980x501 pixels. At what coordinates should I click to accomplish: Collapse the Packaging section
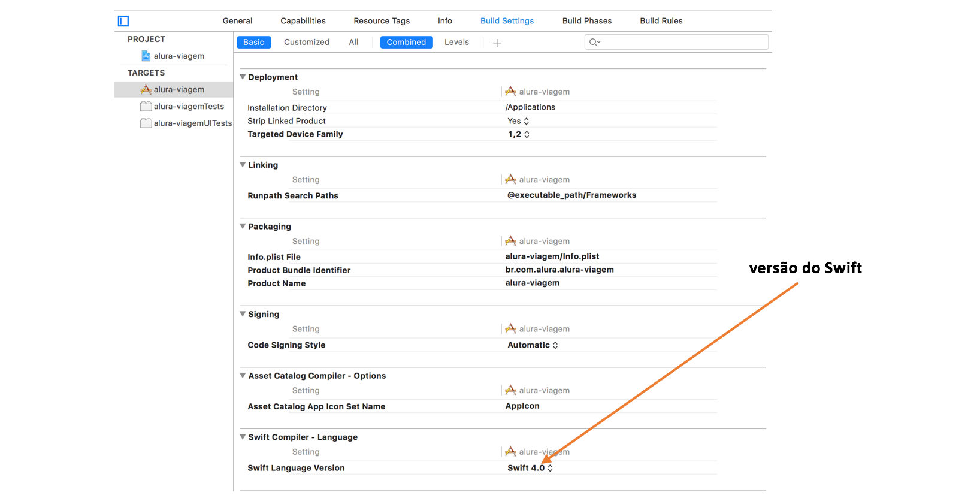click(243, 226)
